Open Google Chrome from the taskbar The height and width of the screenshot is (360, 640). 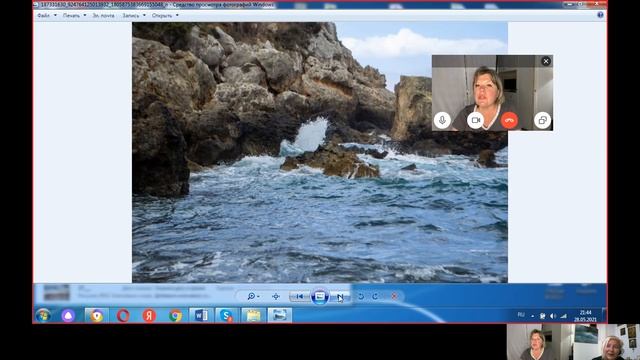point(175,316)
